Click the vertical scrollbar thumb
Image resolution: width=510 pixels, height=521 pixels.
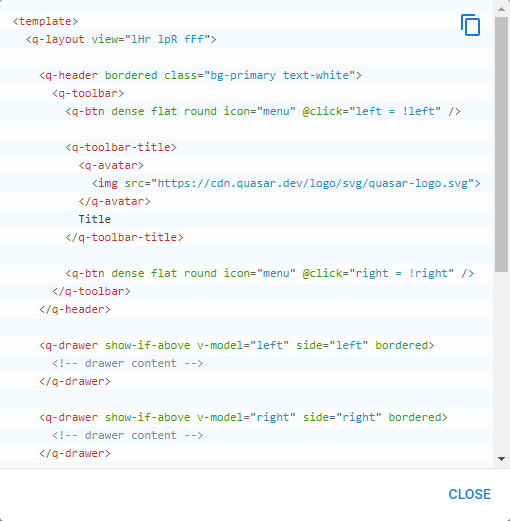tap(501, 145)
